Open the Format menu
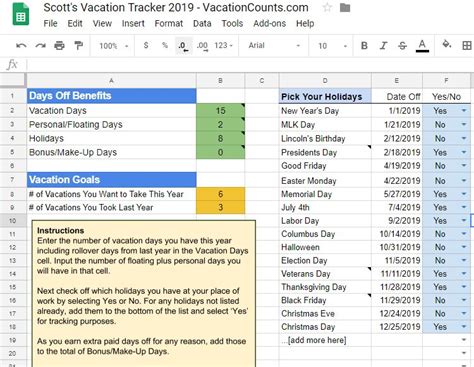The width and height of the screenshot is (474, 367). pos(169,24)
